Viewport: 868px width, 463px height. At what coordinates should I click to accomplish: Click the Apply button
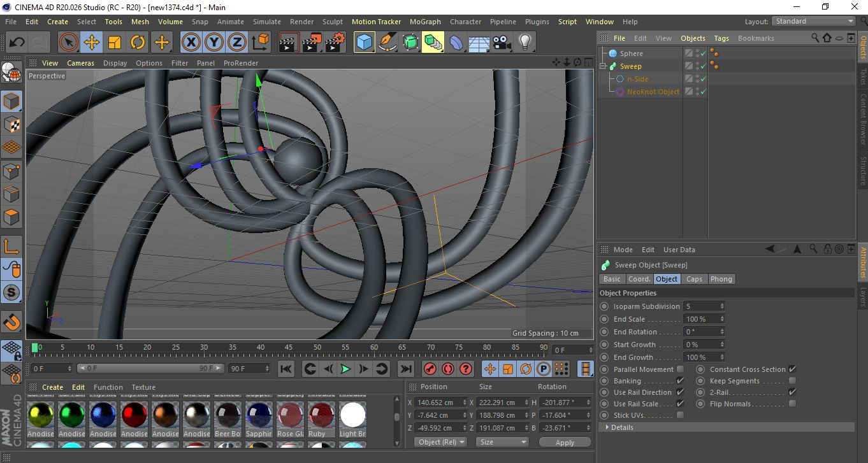(x=565, y=442)
